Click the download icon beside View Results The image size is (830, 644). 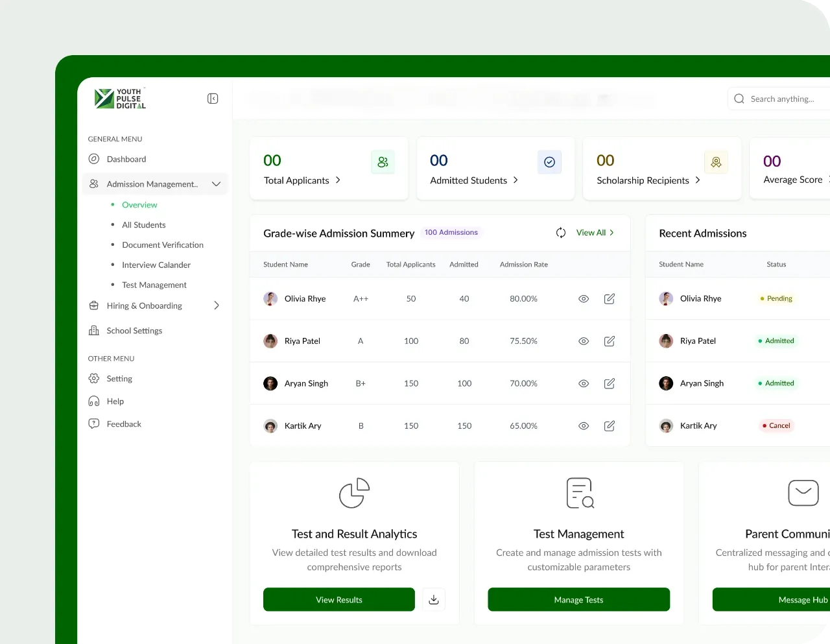pos(434,599)
